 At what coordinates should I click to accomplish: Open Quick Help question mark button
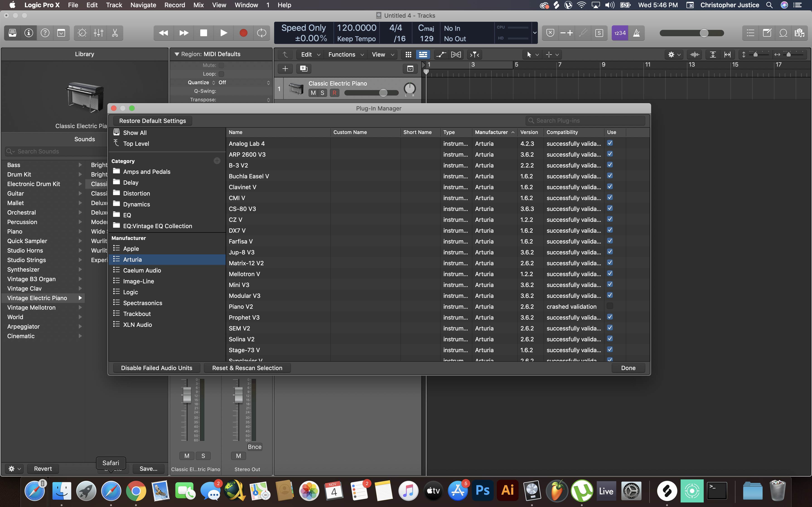coord(45,33)
